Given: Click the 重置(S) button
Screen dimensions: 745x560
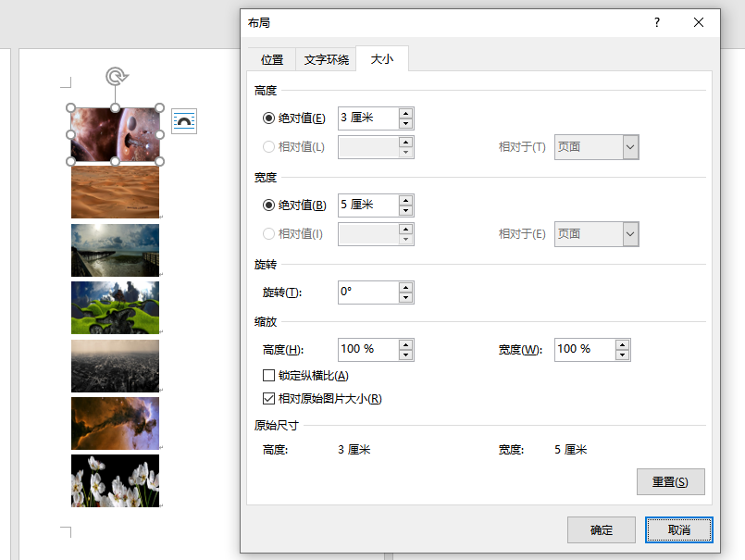Looking at the screenshot, I should pyautogui.click(x=670, y=482).
